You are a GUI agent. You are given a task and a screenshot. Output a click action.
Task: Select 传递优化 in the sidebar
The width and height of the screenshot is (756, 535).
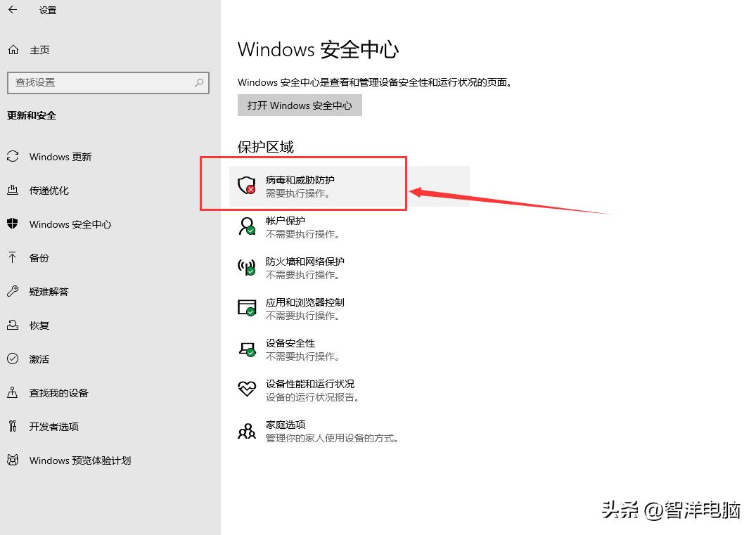coord(48,191)
